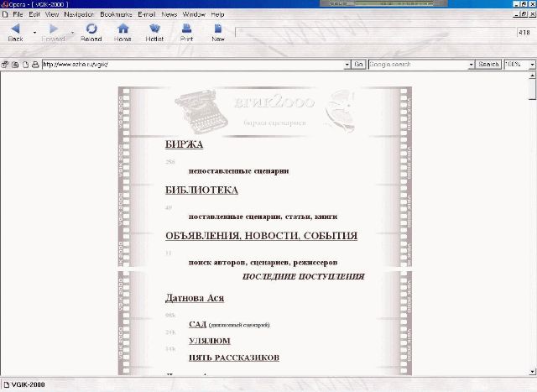Click the printer icon beside address bar
The width and height of the screenshot is (537, 392).
[x=35, y=65]
